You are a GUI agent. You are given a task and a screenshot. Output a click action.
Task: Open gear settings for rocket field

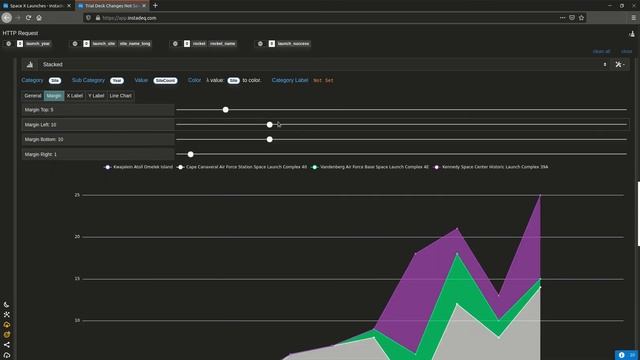tap(176, 44)
